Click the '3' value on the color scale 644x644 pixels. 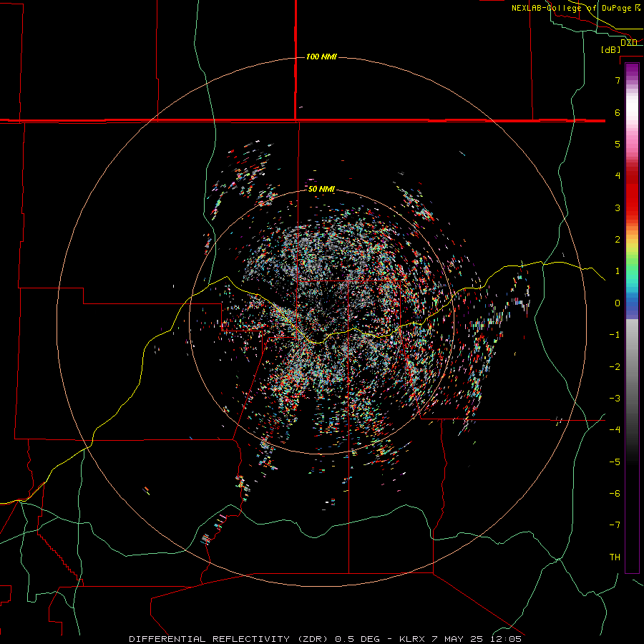[x=618, y=208]
